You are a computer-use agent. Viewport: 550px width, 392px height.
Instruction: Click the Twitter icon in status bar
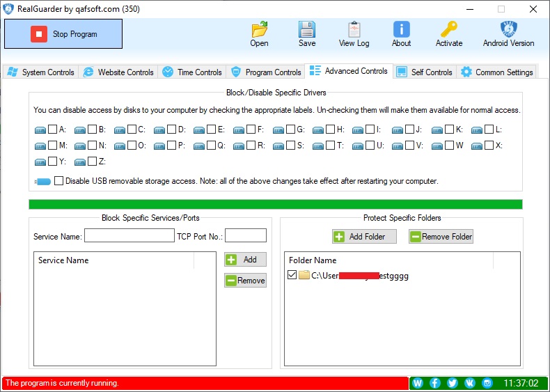tap(453, 383)
